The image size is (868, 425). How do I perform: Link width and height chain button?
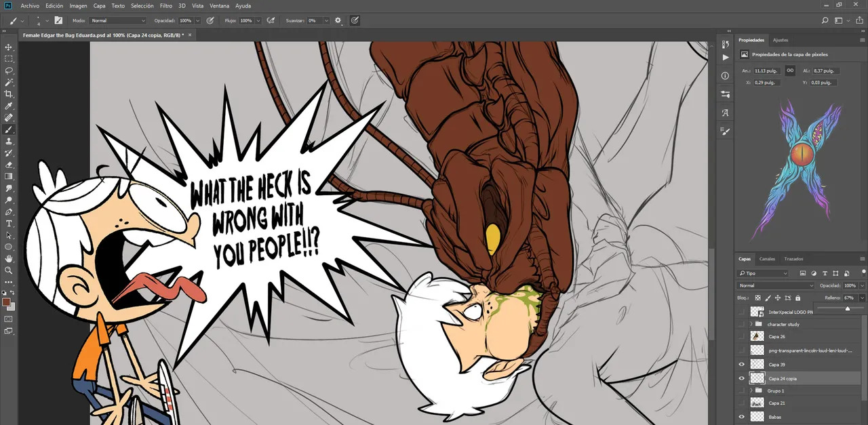790,70
